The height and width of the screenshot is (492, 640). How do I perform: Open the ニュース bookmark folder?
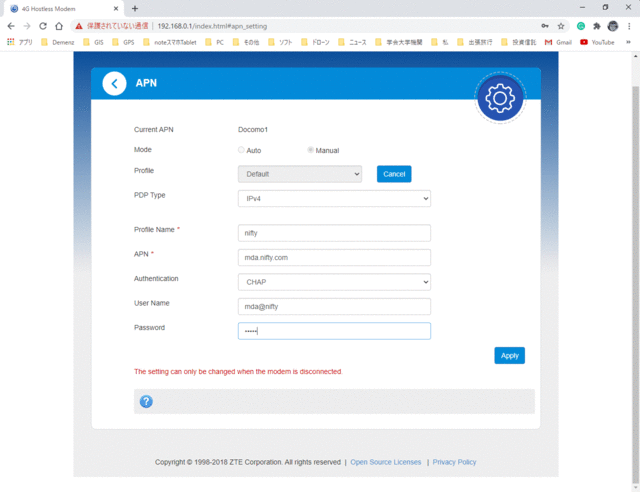(x=352, y=42)
